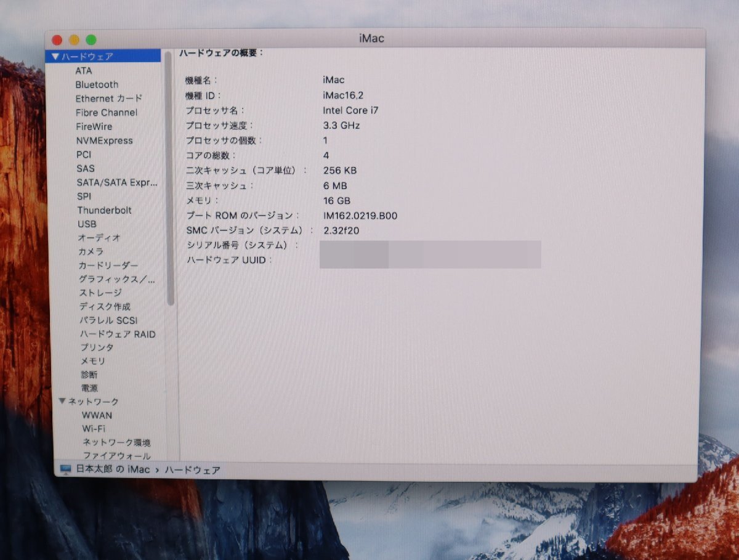739x560 pixels.
Task: Select FireWire in the sidebar
Action: coord(94,126)
